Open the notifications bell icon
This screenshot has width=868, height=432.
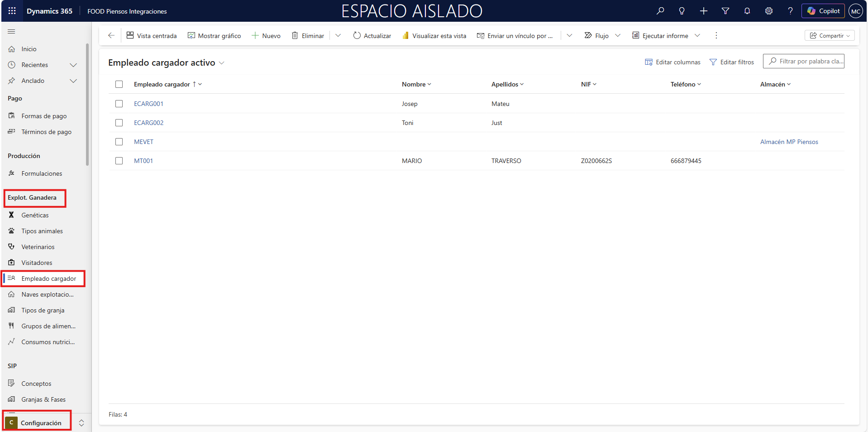(747, 11)
